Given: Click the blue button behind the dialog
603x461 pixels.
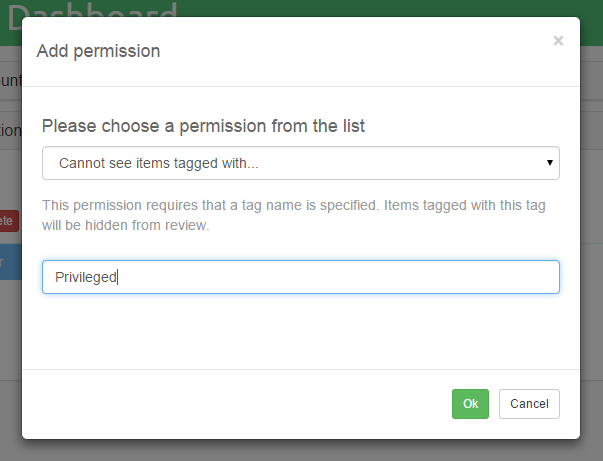Looking at the screenshot, I should [9, 263].
